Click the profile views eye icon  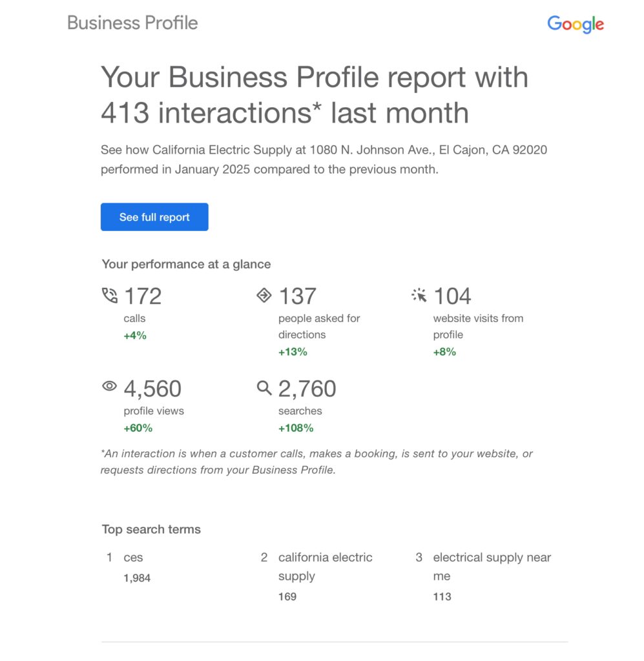coord(110,387)
